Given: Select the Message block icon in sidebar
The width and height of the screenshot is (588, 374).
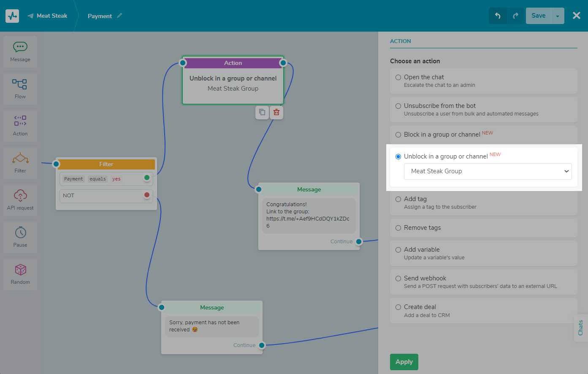Looking at the screenshot, I should 20,51.
